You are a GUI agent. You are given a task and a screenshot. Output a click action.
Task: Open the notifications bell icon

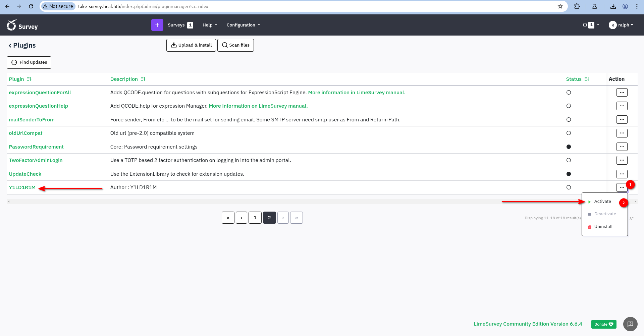[x=585, y=25]
